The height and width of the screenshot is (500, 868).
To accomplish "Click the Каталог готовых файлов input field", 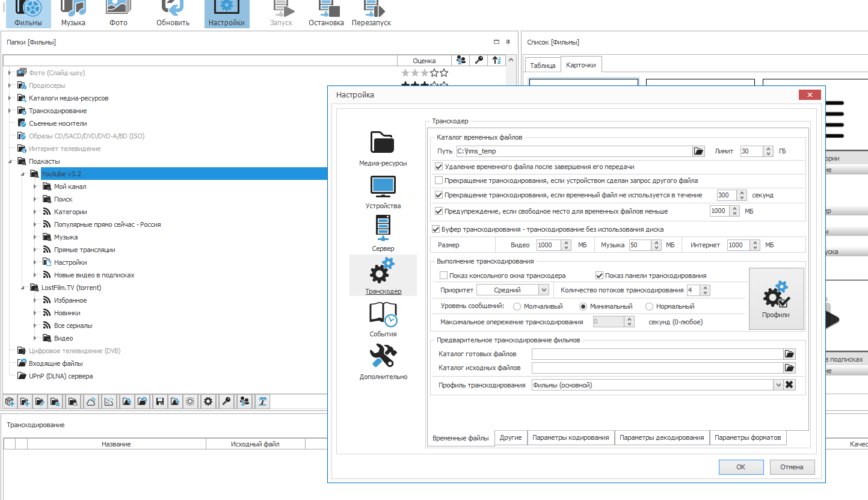I will (x=657, y=354).
